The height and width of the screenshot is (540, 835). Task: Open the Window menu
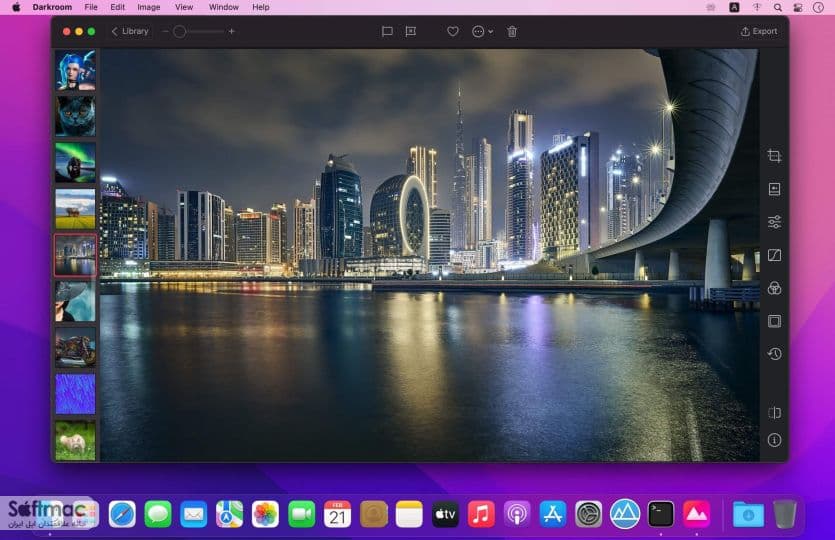(224, 7)
